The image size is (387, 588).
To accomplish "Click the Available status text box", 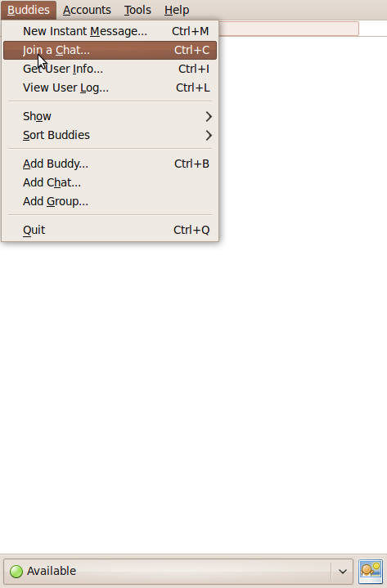I will (x=178, y=571).
